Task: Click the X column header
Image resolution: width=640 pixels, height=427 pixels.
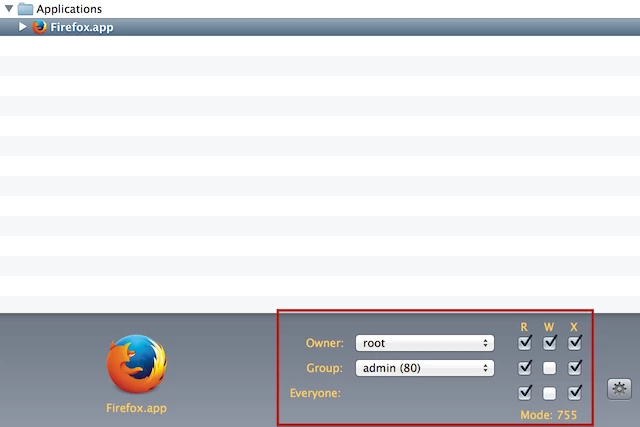Action: (574, 327)
